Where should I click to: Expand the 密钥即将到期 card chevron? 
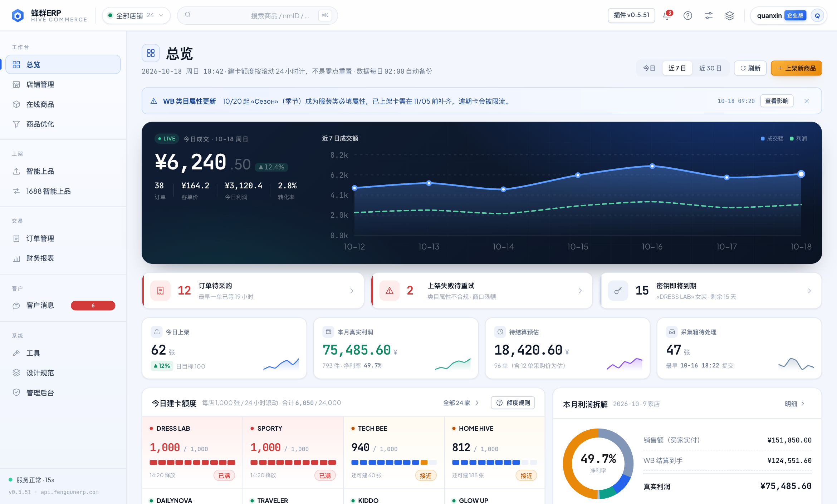809,291
